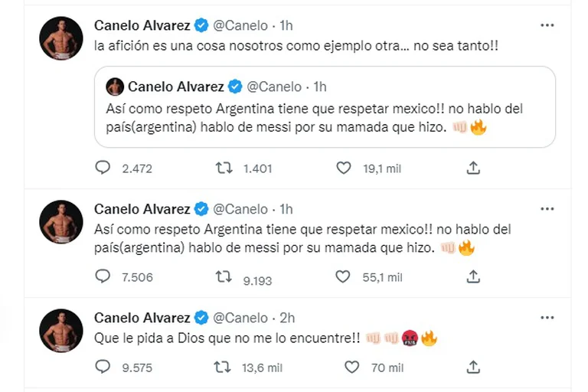Viewport: 588px width, 392px height.
Task: Like the tweet with 19,1 mil likes
Action: [x=344, y=168]
